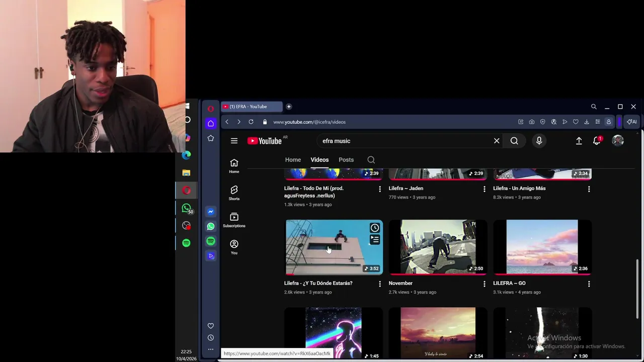Open Opera downloads toolbar icon
The height and width of the screenshot is (362, 644).
pyautogui.click(x=587, y=122)
